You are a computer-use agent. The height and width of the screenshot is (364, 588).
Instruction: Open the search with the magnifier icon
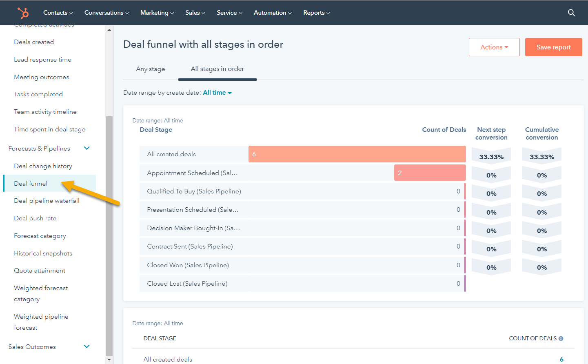571,13
